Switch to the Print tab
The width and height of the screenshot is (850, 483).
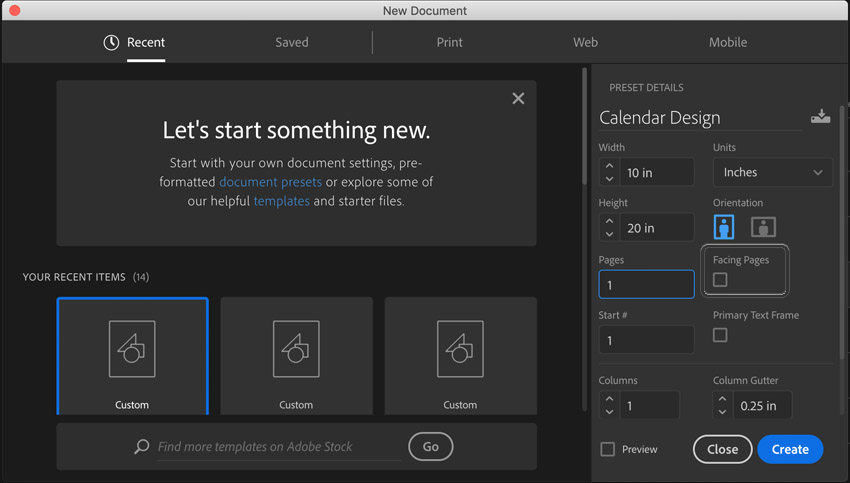click(449, 42)
